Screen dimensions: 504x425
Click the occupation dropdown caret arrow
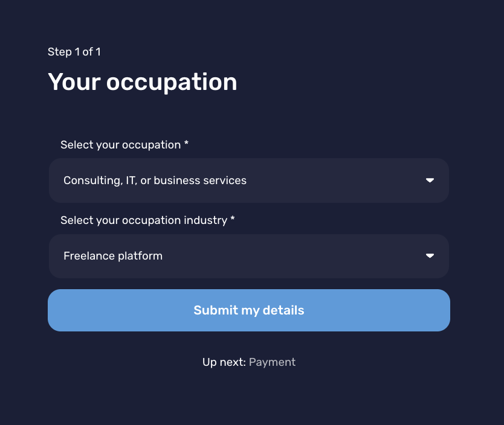[x=430, y=181]
